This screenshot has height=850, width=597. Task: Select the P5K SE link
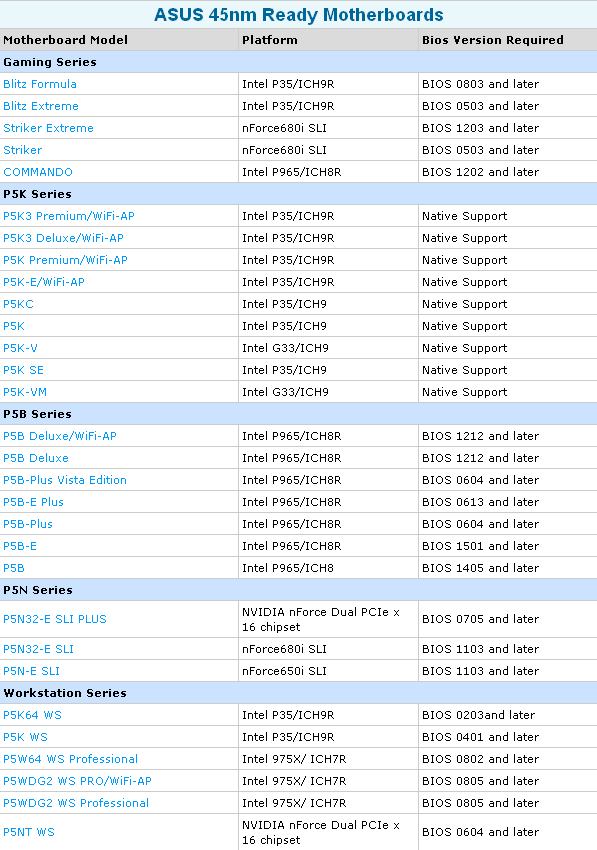23,370
